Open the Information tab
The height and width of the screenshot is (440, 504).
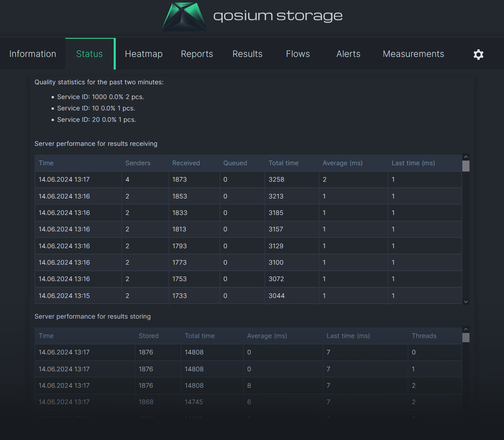coord(33,54)
